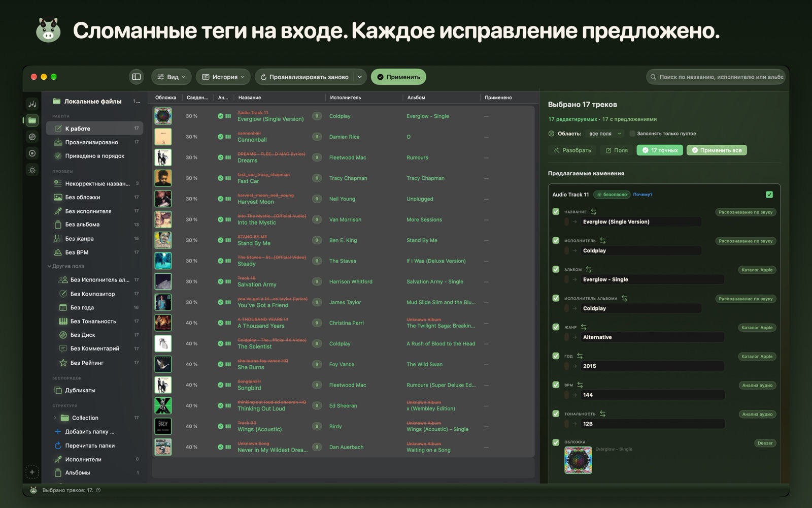Click the Без Рейтинг star icon
Image resolution: width=812 pixels, height=508 pixels.
63,363
